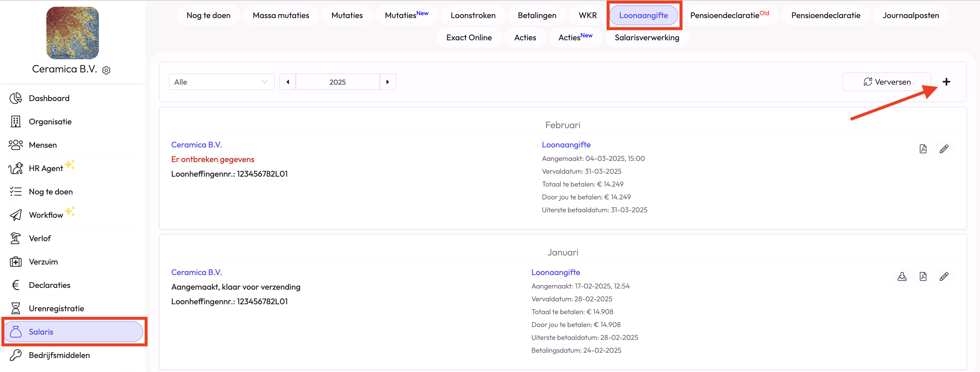Click the Ceramica B.V. link under Januari
Image resolution: width=980 pixels, height=372 pixels.
pos(196,272)
